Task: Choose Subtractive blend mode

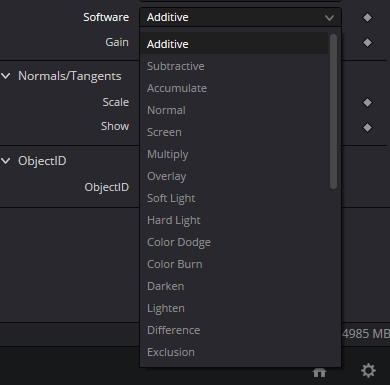Action: coord(234,66)
